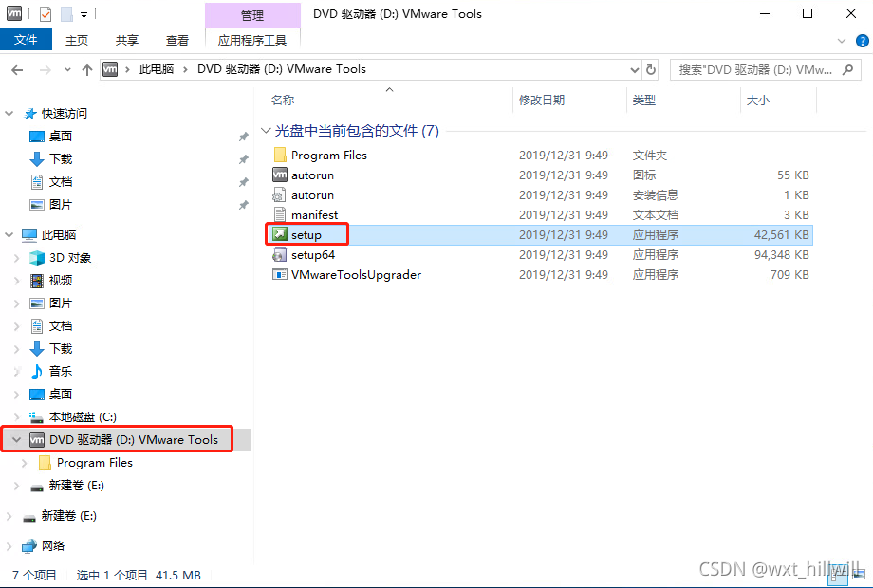
Task: Switch to the 查看 ribbon tab
Action: pos(177,40)
